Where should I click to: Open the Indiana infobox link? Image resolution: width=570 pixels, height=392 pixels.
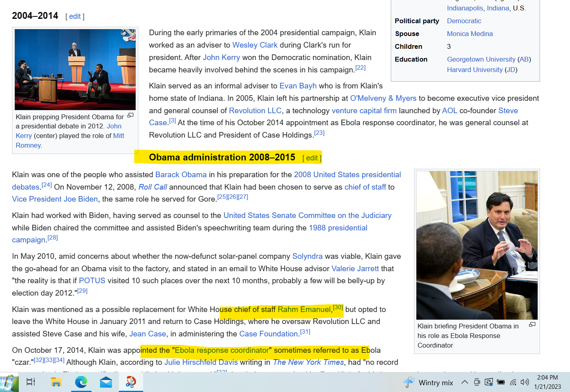click(498, 8)
